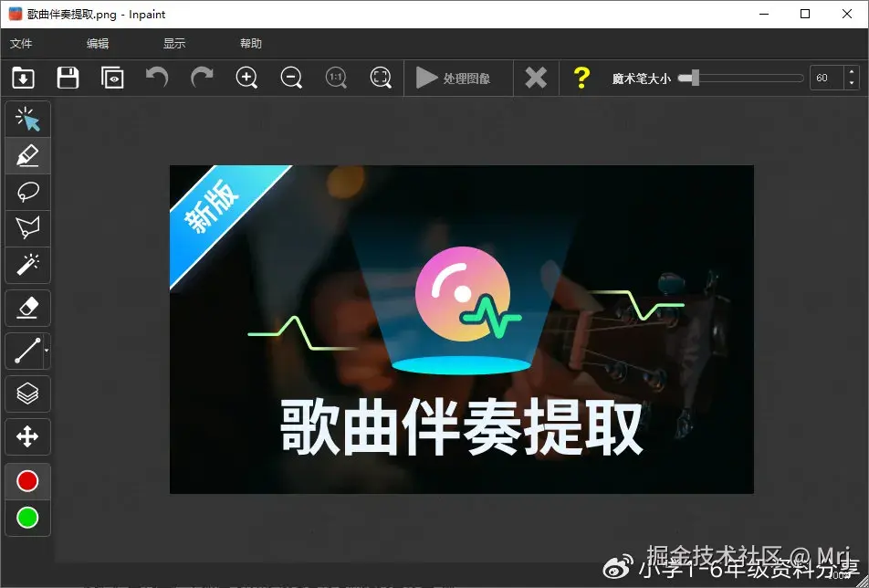Toggle the before/after comparison view

tap(112, 78)
